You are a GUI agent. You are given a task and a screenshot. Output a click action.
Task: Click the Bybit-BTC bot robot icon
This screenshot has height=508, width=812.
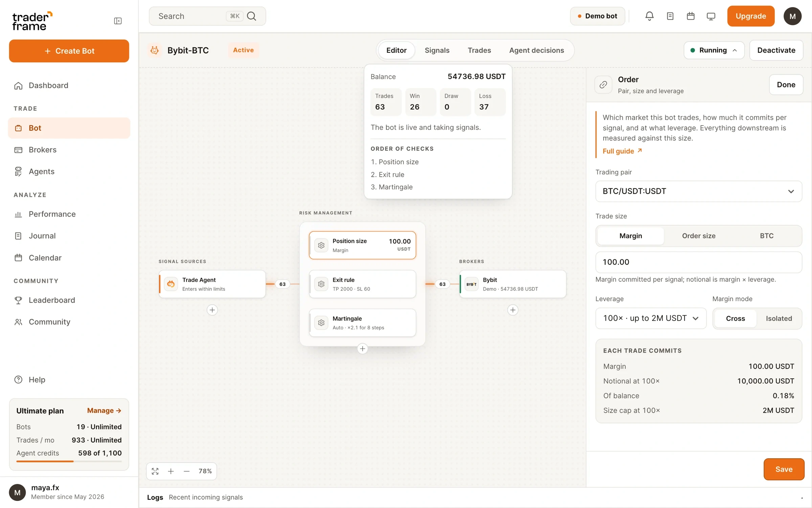tap(155, 50)
